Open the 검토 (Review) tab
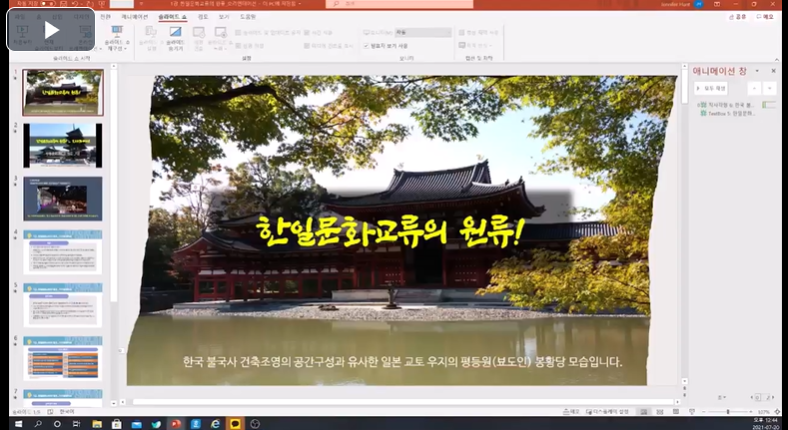788x430 pixels. 203,17
